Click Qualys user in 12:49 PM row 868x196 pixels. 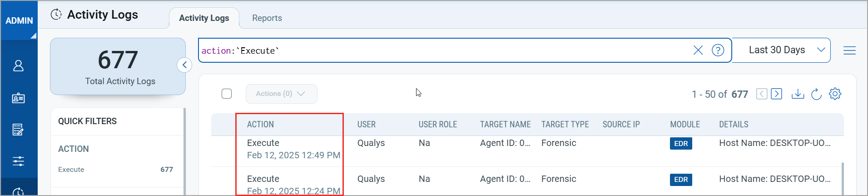[371, 143]
